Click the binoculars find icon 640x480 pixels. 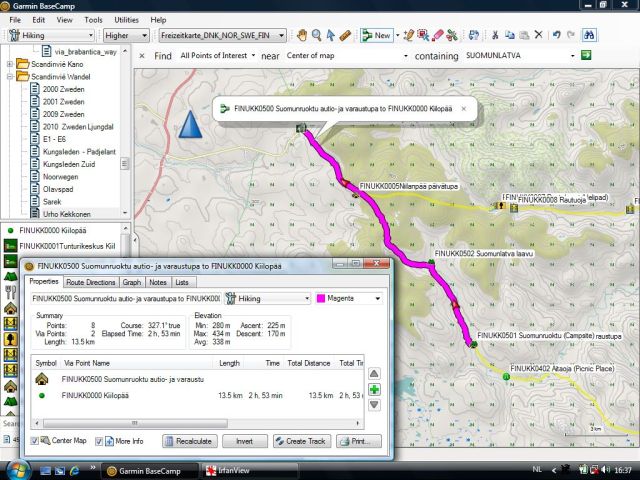(589, 35)
